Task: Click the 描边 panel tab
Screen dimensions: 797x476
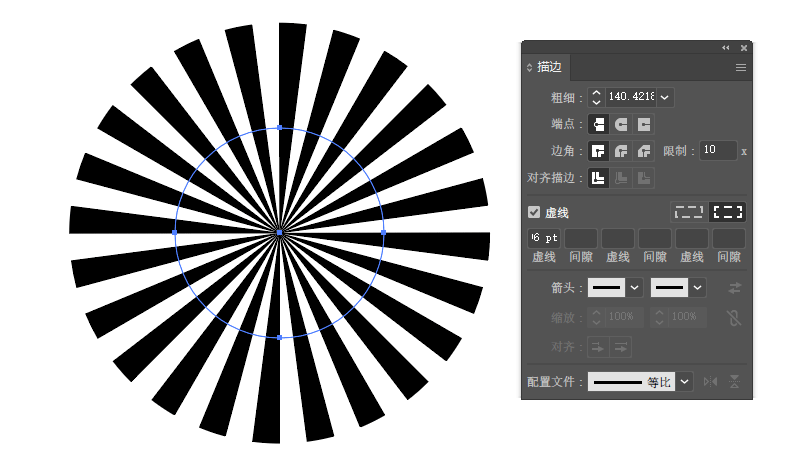Action: coord(548,68)
